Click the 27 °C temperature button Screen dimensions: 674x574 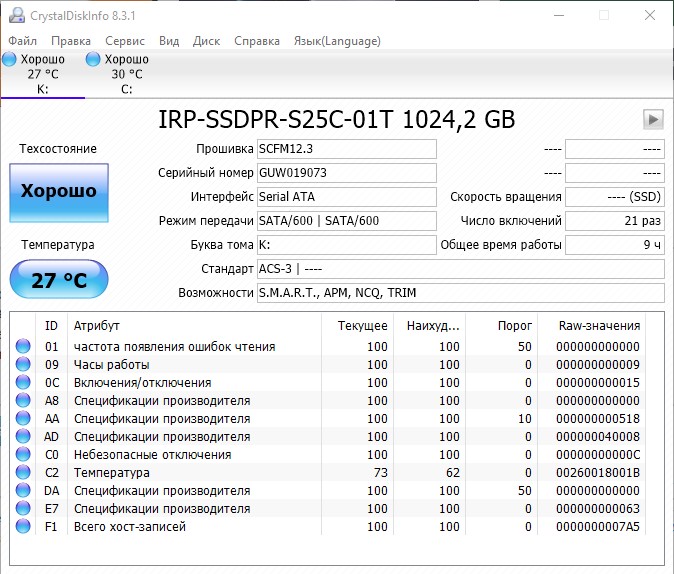(59, 280)
